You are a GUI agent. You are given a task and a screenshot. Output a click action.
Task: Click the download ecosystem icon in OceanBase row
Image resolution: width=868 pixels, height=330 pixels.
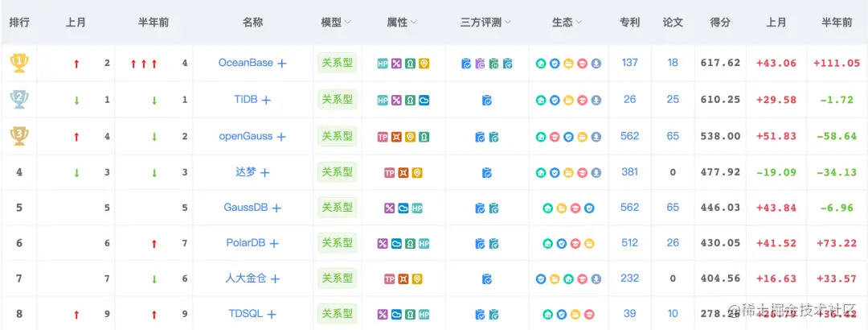coord(596,64)
